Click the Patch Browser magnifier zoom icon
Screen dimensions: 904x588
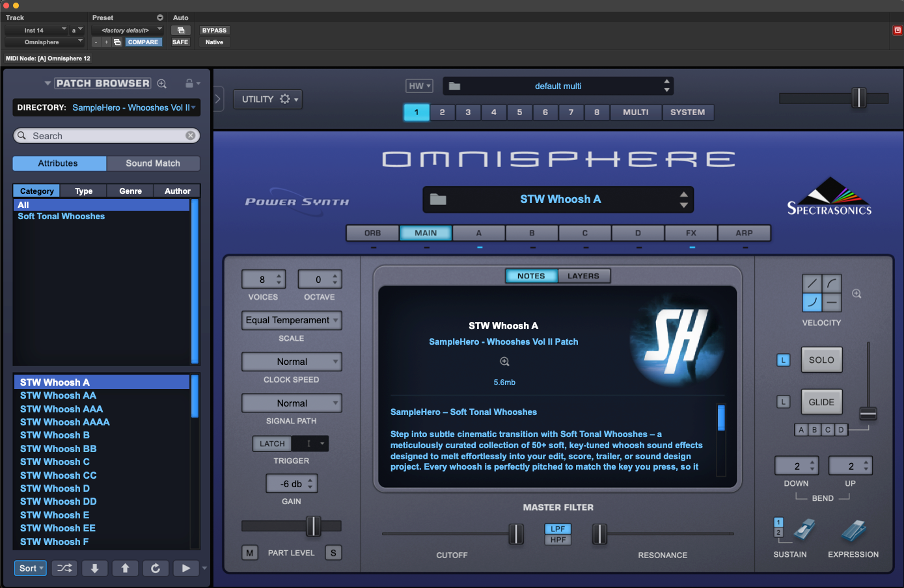pos(162,83)
